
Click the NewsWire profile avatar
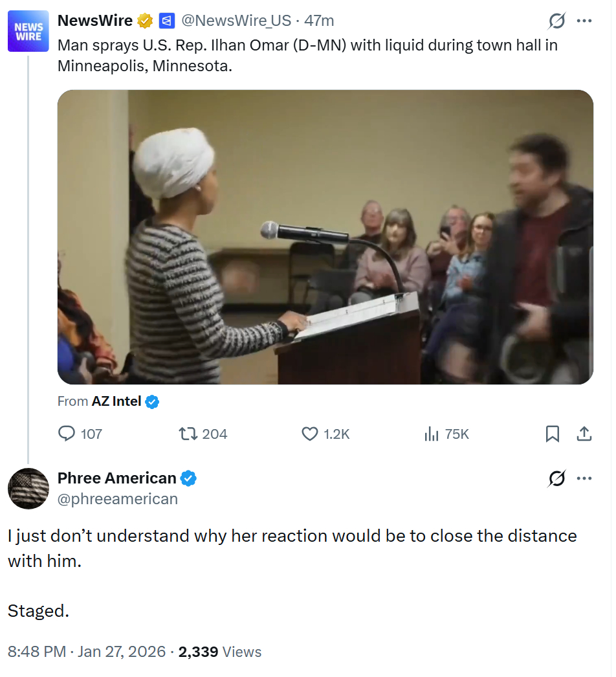[29, 31]
